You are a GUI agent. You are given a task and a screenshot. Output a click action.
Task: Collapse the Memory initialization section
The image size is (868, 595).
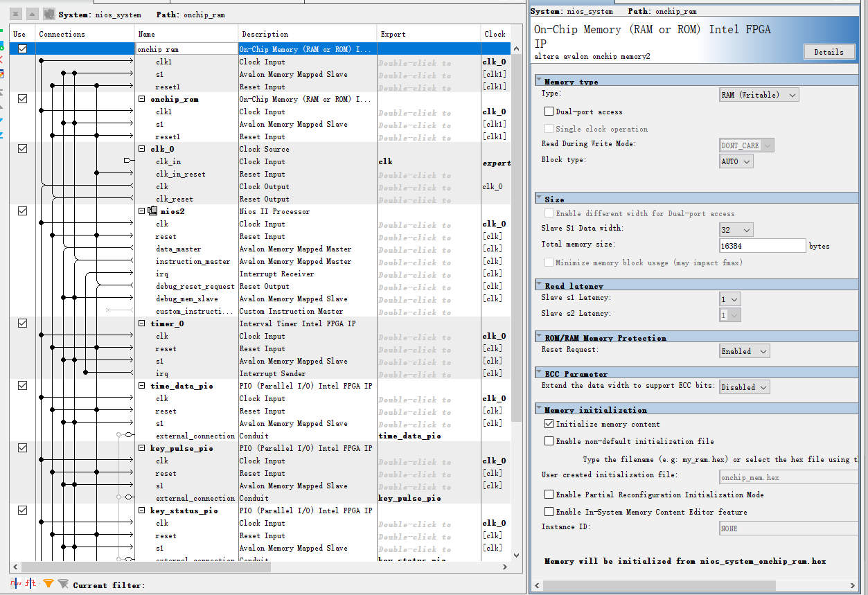pyautogui.click(x=539, y=409)
